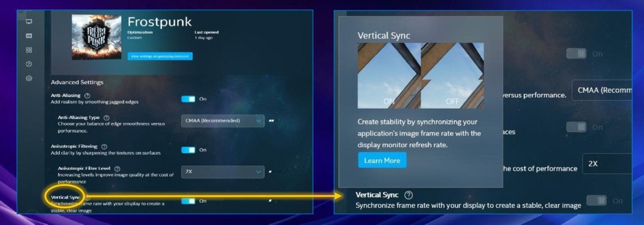
Task: Show help for Anisotropic Filtering setting
Action: pyautogui.click(x=104, y=146)
